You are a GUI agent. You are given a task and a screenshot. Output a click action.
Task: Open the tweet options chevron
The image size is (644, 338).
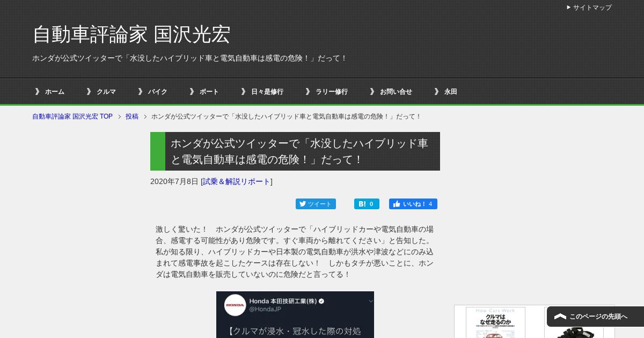tap(370, 302)
